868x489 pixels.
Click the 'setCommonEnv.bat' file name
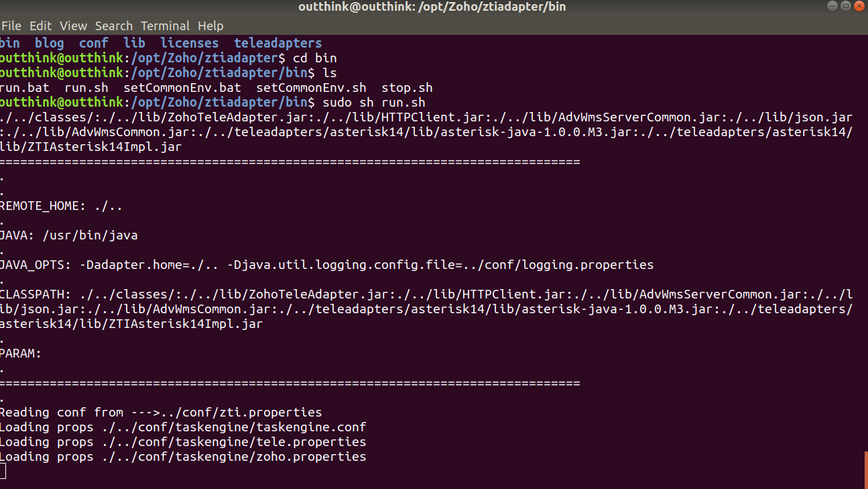click(x=182, y=87)
